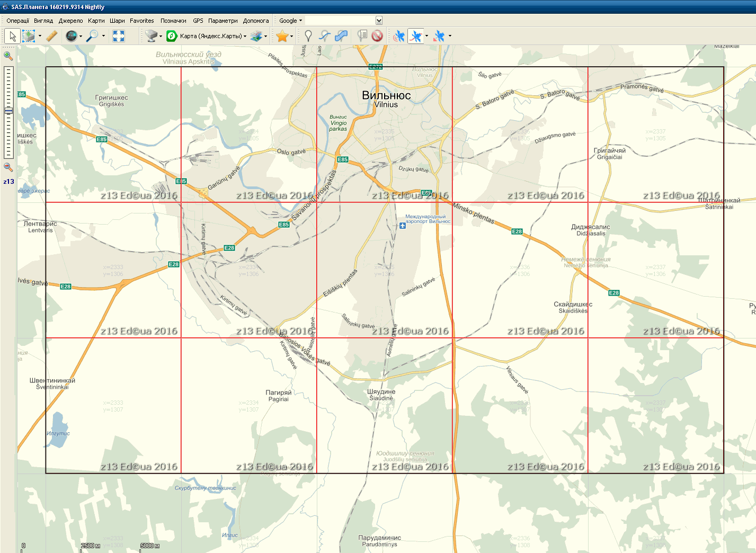
Task: Toggle the GPS track display button
Action: point(416,36)
